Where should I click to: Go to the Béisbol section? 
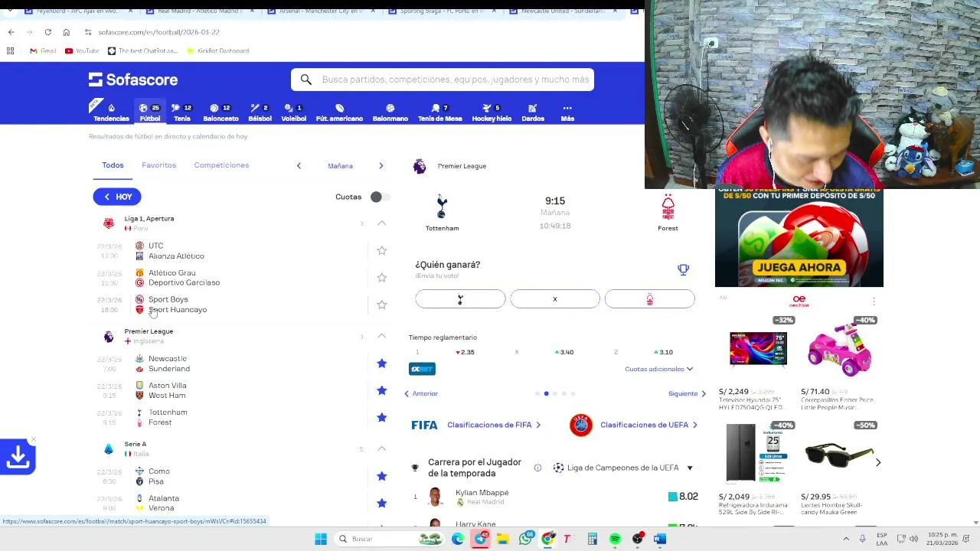[x=260, y=112]
